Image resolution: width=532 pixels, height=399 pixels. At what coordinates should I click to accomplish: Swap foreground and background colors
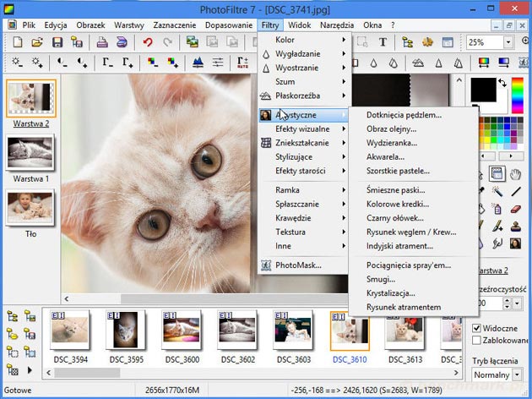(x=503, y=83)
